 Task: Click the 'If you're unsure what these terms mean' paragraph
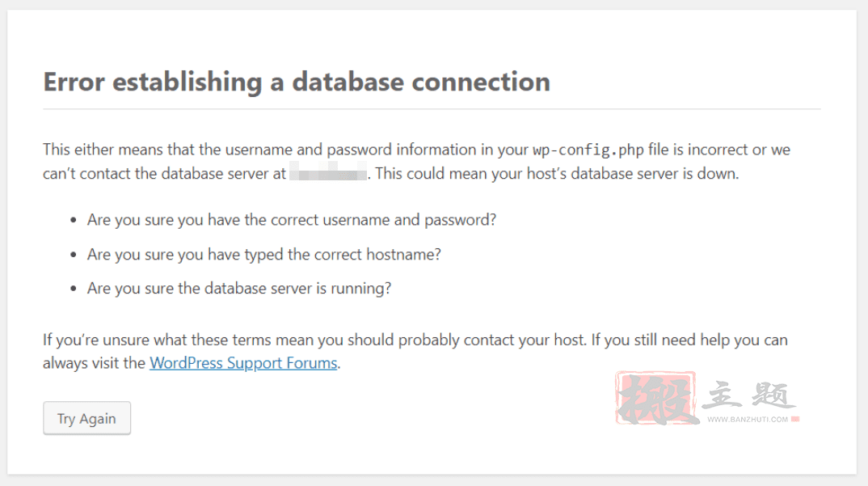tap(415, 351)
